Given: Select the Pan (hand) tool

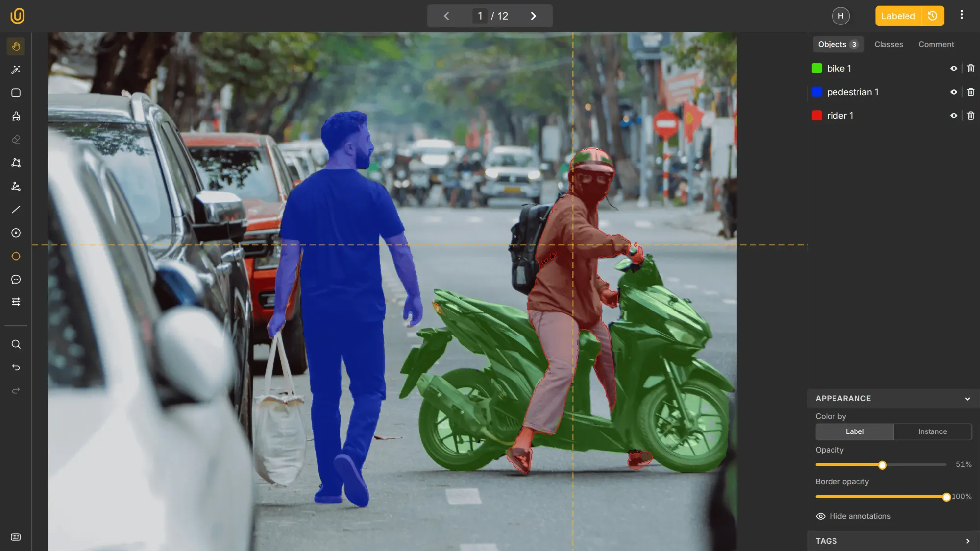Looking at the screenshot, I should click(x=16, y=46).
